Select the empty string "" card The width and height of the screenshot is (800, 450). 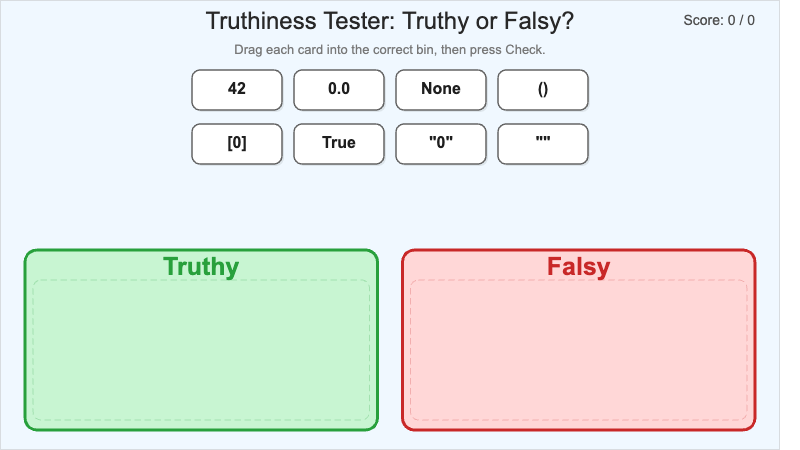coord(543,143)
